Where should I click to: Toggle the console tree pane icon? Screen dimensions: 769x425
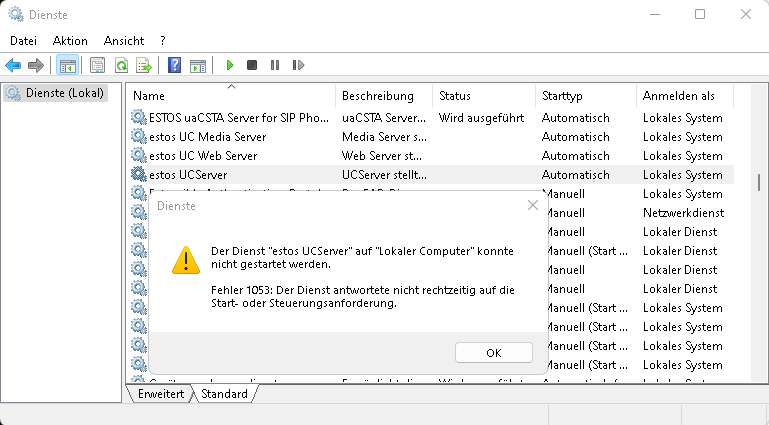point(68,66)
